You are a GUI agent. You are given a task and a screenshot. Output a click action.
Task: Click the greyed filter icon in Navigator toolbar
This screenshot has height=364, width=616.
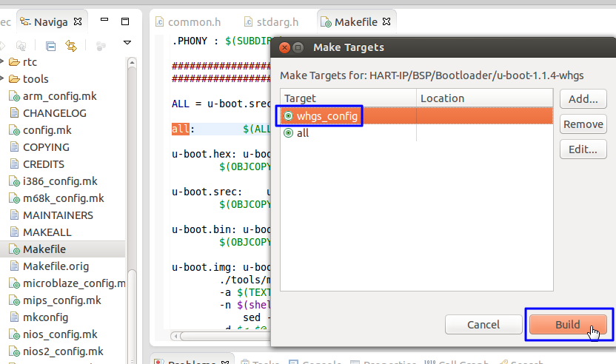point(101,46)
